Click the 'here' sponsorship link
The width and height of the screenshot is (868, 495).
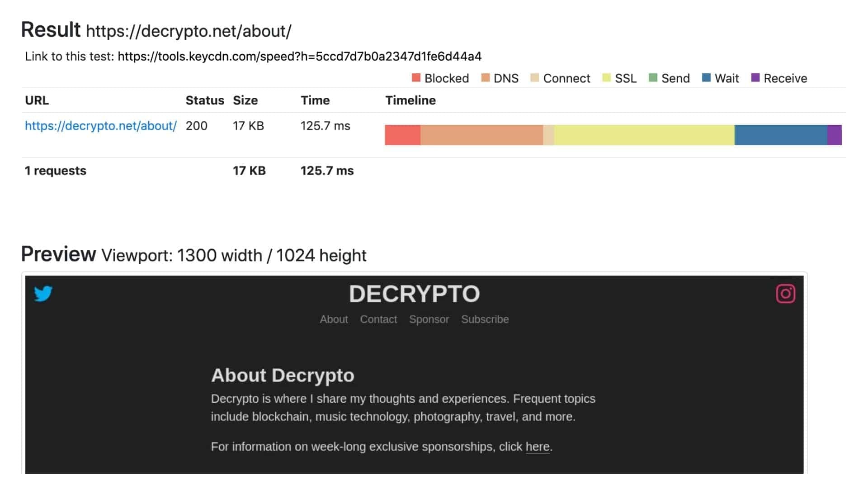click(x=538, y=447)
